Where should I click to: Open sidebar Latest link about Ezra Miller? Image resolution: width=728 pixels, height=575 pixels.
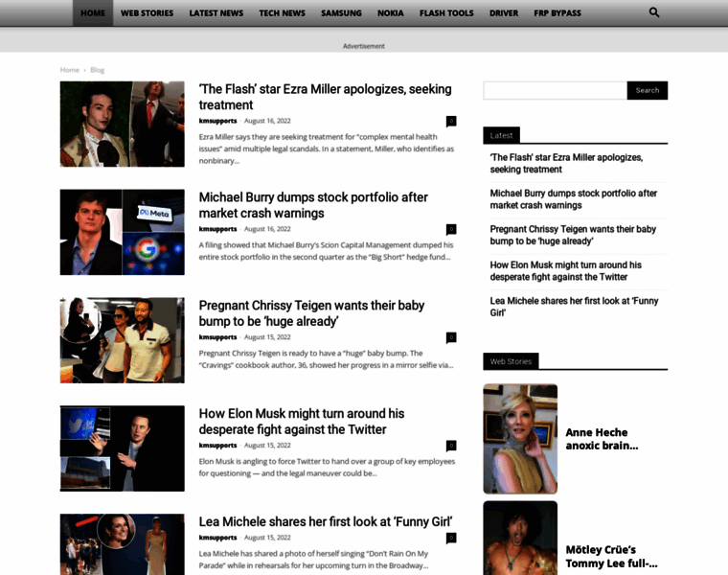566,164
